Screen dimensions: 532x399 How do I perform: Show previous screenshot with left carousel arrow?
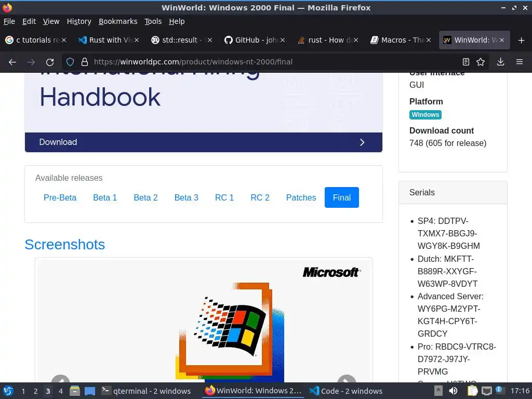point(60,379)
